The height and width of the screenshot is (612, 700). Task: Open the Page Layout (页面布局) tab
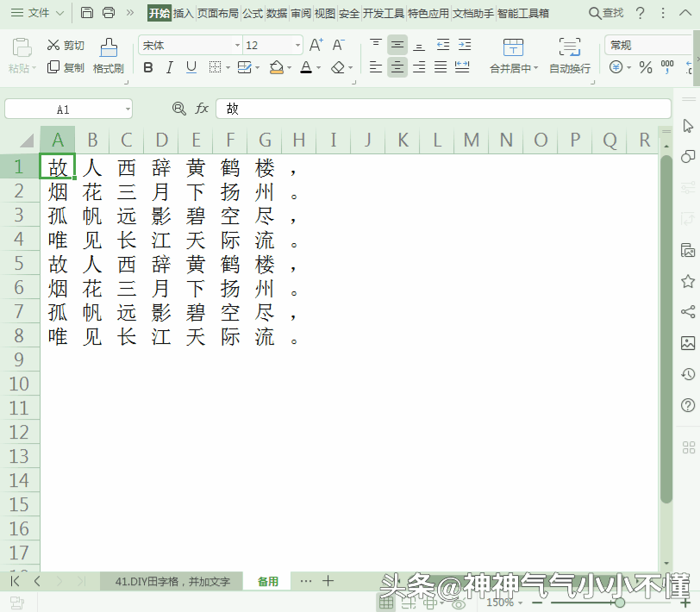pos(218,14)
